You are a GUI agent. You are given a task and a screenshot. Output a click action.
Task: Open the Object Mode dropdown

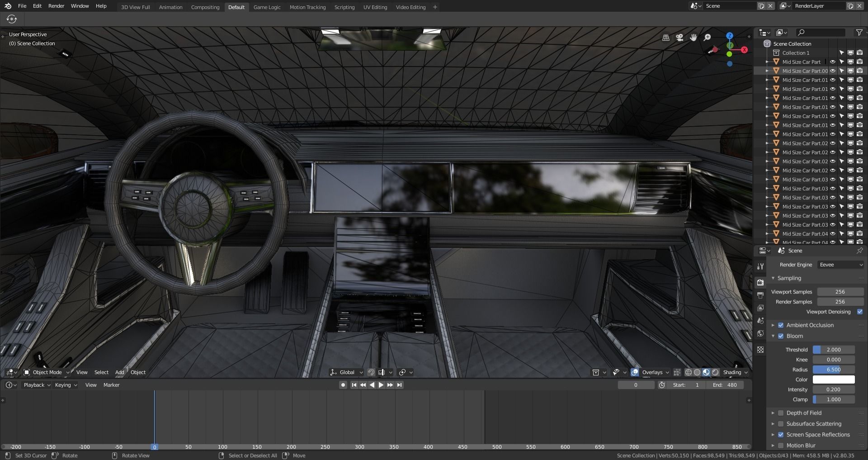click(47, 372)
